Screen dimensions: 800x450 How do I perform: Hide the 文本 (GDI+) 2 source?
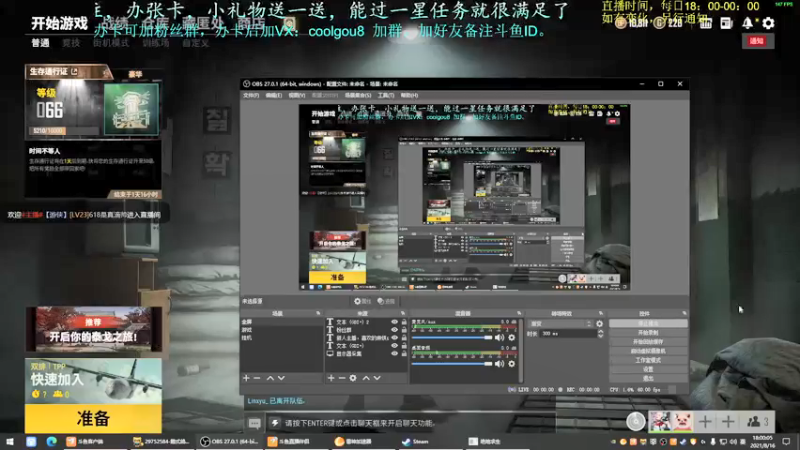tap(394, 322)
